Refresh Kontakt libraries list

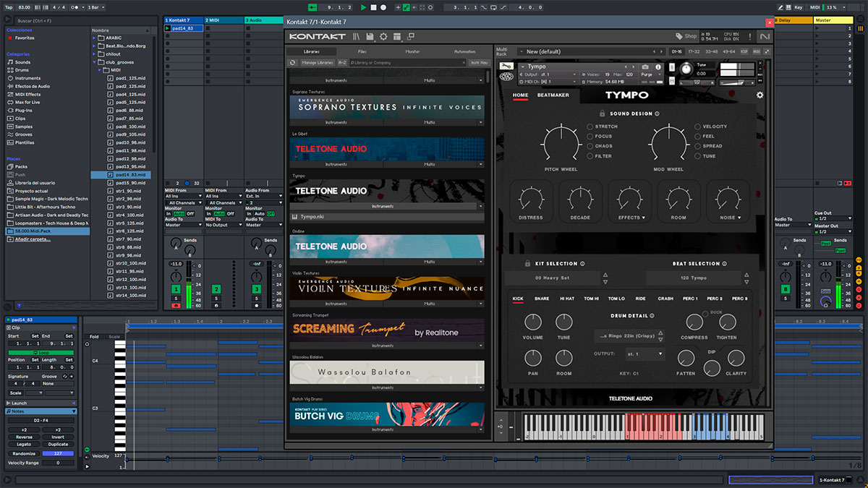pos(294,63)
